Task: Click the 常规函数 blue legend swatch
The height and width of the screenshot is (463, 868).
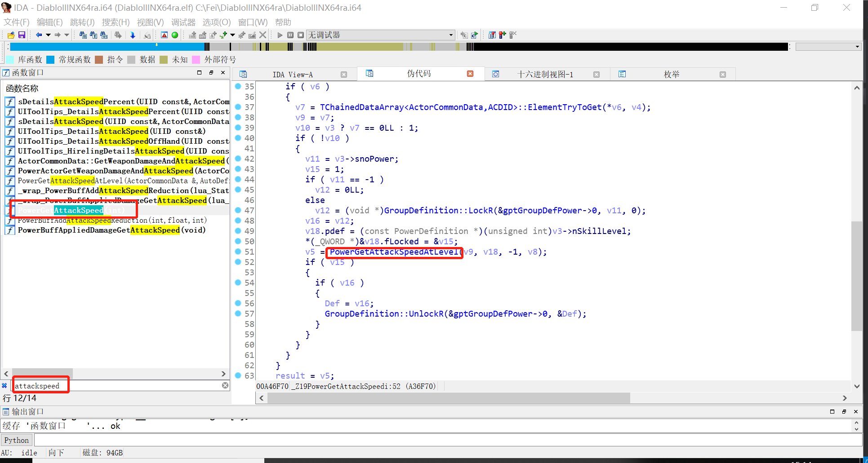Action: coord(50,60)
